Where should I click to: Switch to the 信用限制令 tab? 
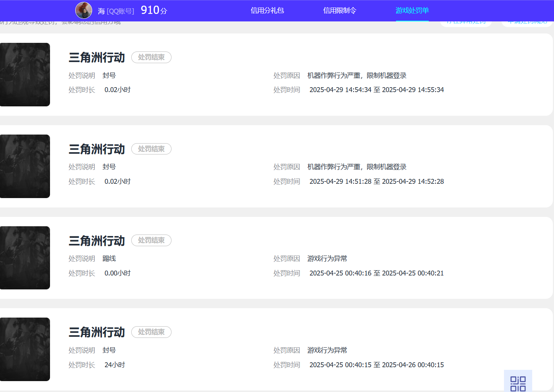pos(340,11)
